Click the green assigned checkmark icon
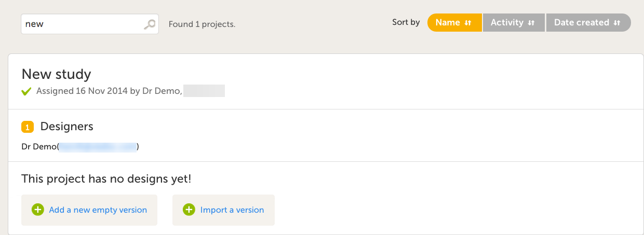 (x=26, y=92)
